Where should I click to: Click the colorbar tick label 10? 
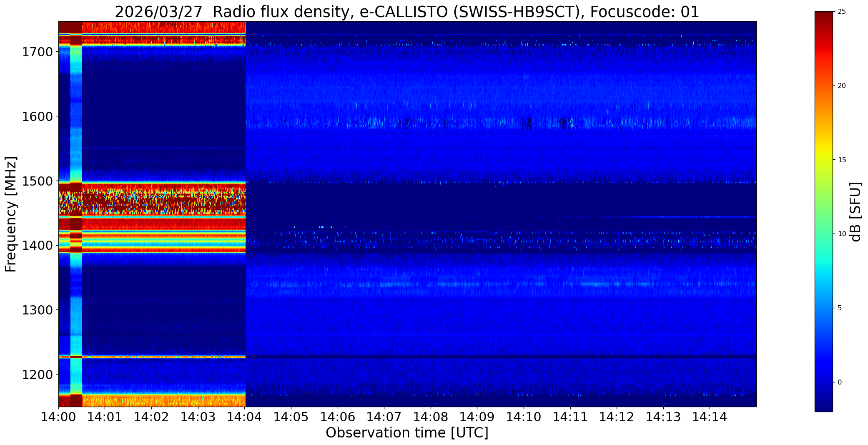pos(841,234)
